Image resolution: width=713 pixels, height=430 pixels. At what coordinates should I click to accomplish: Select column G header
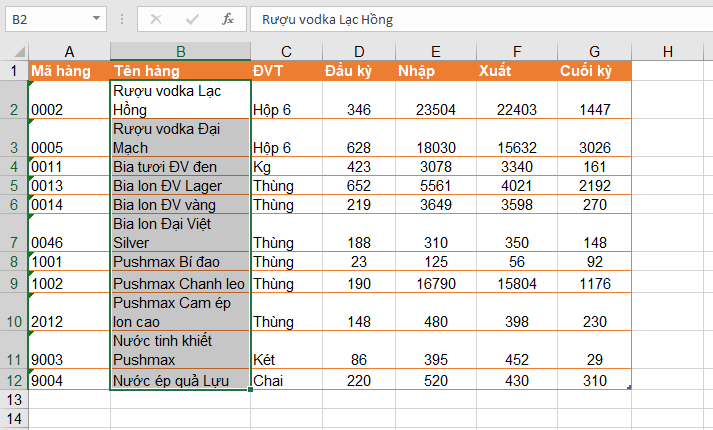pyautogui.click(x=594, y=51)
